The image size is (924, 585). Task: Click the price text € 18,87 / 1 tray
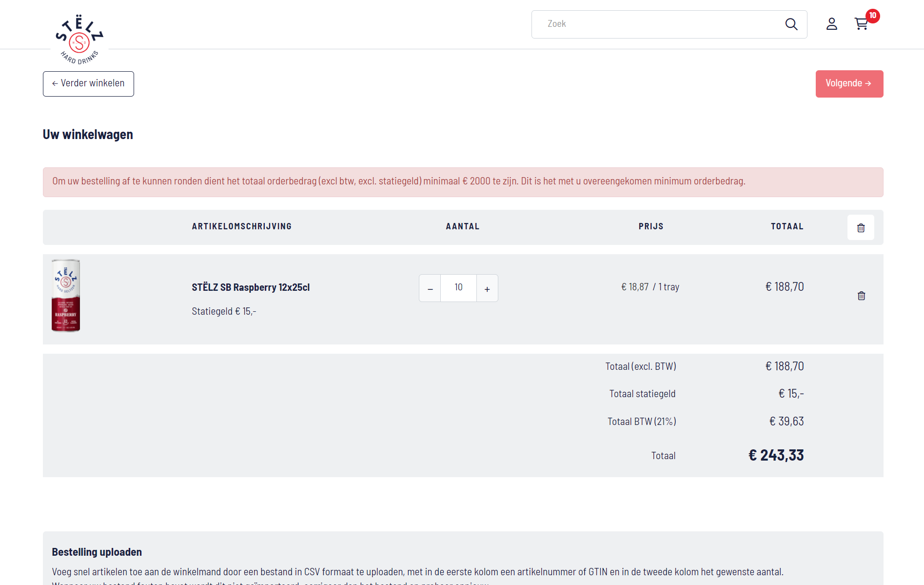coord(650,287)
